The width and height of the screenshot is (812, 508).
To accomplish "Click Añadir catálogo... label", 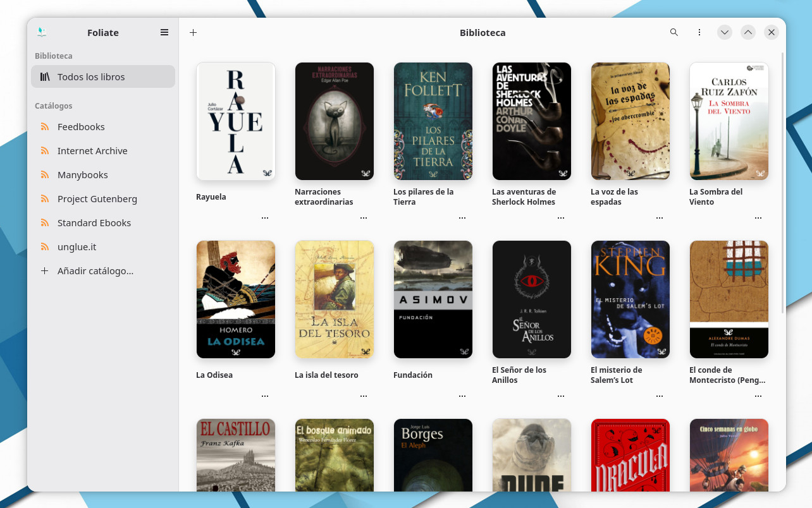I will click(x=95, y=270).
